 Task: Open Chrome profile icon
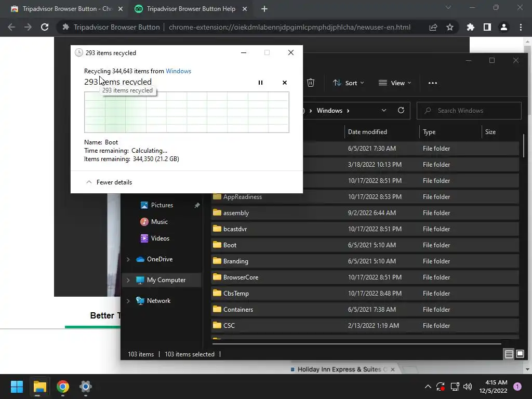503,27
